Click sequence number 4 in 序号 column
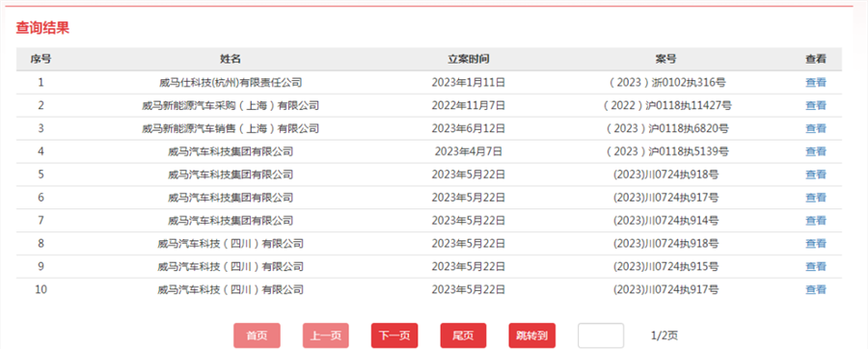This screenshot has height=349, width=868. coord(41,151)
